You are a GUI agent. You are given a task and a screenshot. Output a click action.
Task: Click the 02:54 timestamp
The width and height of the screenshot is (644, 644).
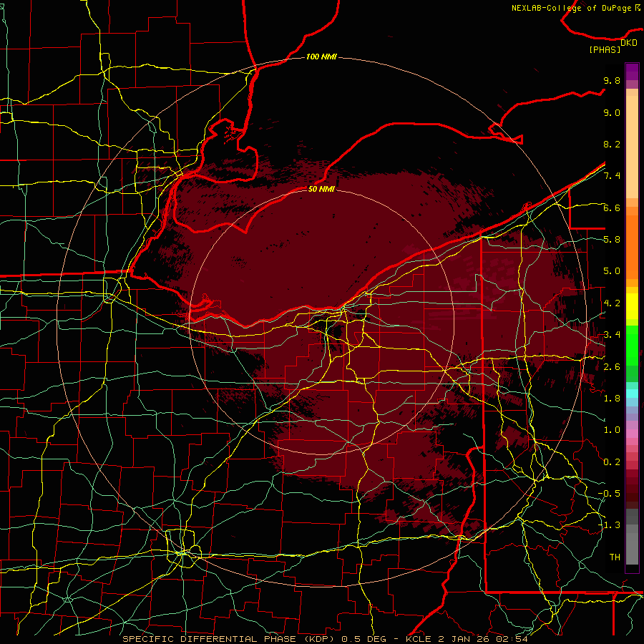click(512, 639)
